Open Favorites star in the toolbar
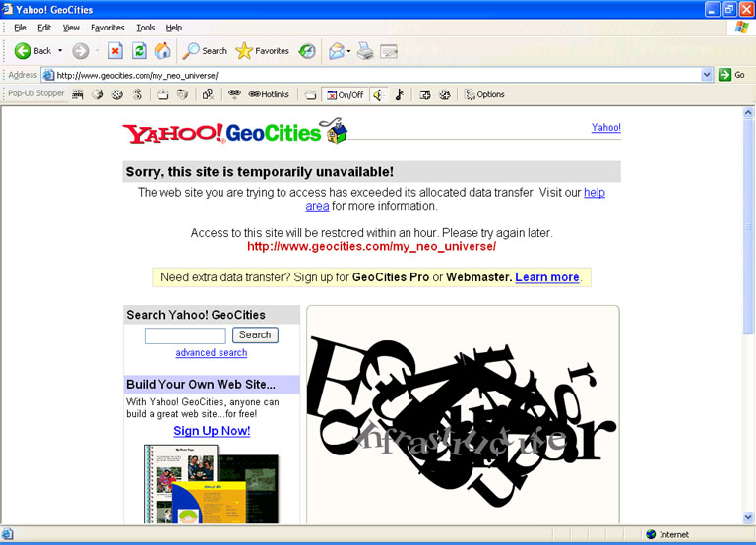Viewport: 756px width, 545px height. [262, 50]
